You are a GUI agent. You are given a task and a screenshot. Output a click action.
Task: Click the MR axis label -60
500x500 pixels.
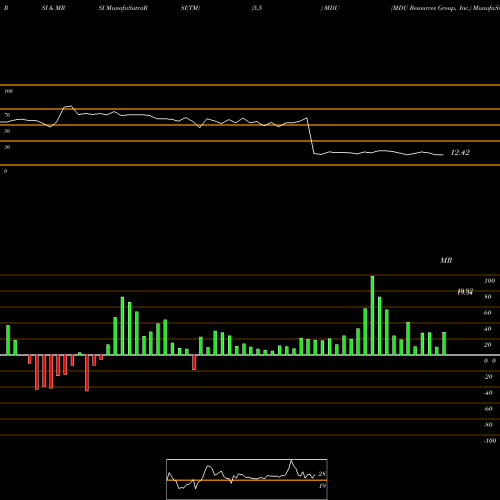coord(488,409)
